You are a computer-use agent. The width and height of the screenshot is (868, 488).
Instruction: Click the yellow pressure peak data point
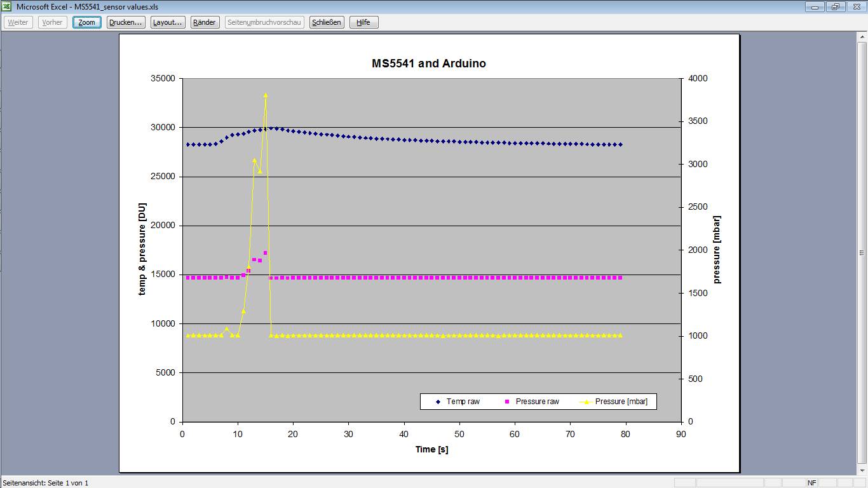click(266, 95)
